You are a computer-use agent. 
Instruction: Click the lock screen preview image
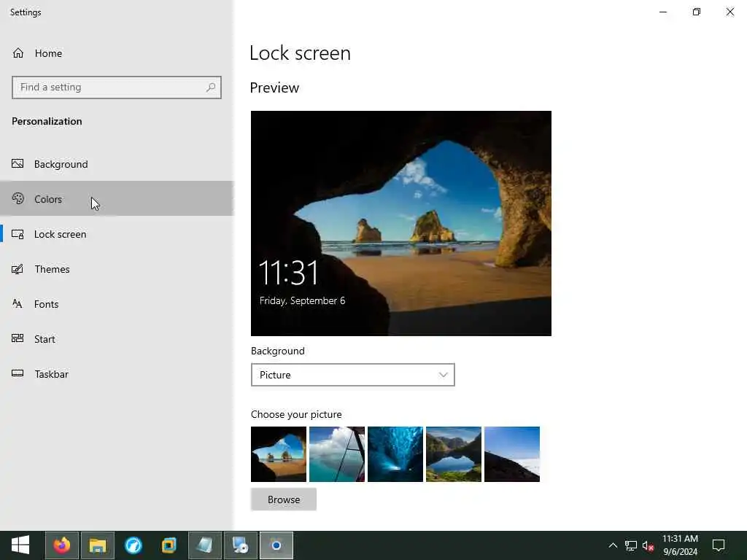401,223
